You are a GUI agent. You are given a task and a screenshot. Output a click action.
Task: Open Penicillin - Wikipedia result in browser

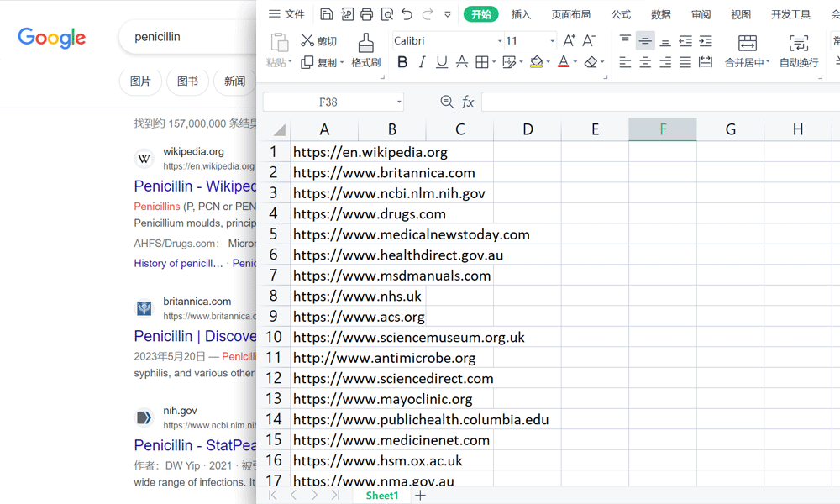[195, 186]
